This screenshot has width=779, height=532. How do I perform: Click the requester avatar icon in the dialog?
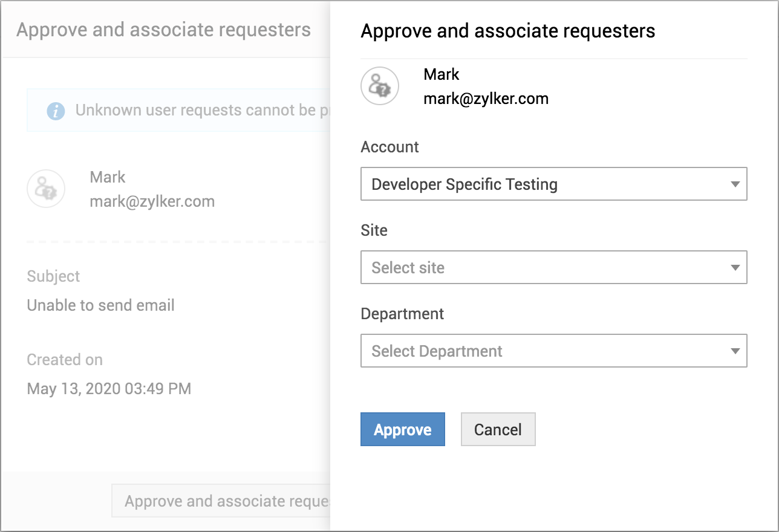pos(380,86)
